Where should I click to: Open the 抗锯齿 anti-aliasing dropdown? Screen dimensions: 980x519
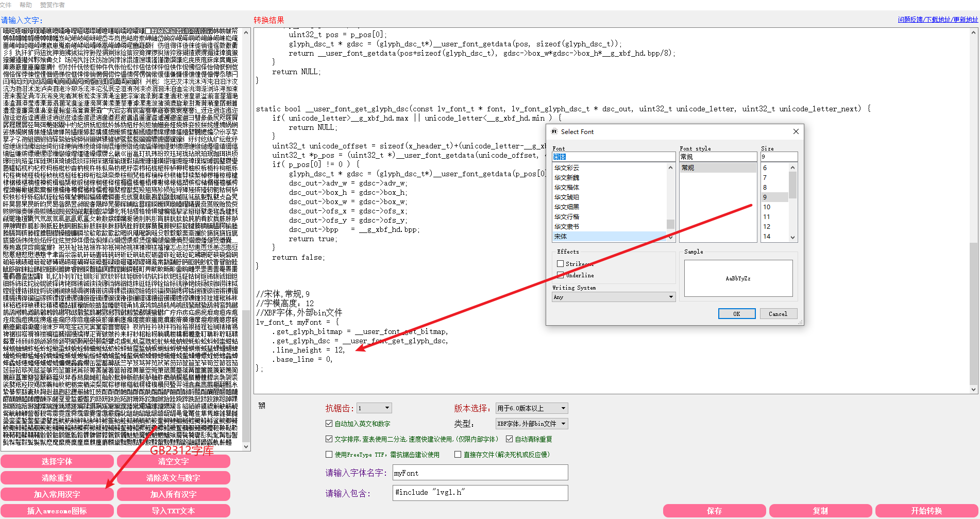[375, 408]
